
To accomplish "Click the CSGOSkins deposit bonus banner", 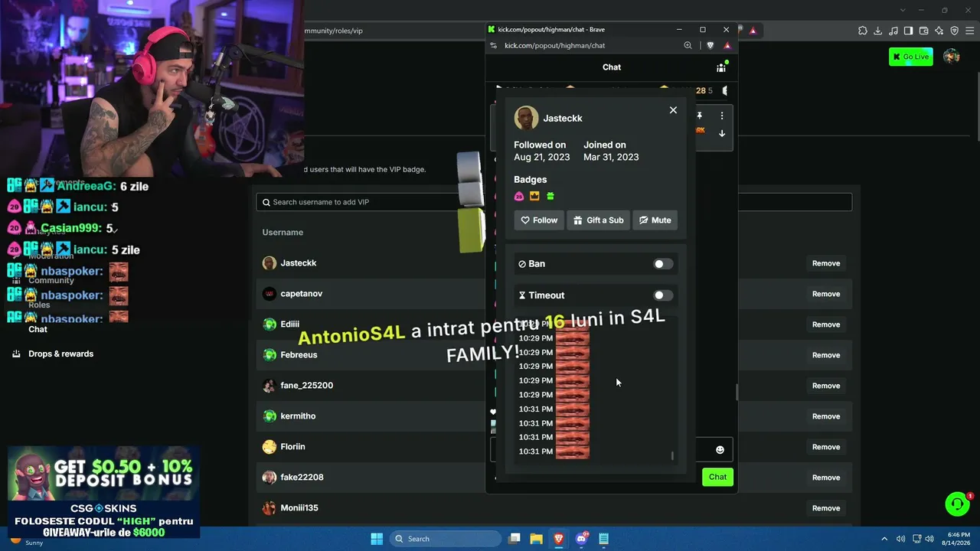I will pyautogui.click(x=104, y=491).
